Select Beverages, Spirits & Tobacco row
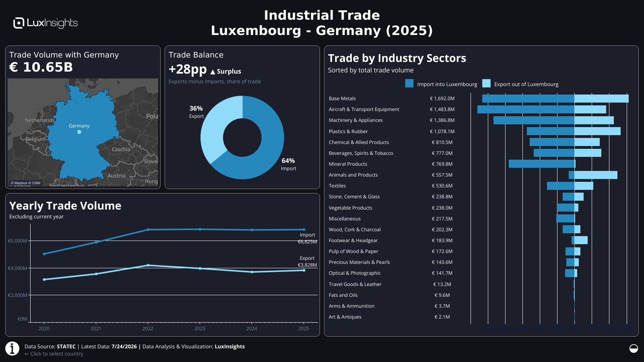The width and height of the screenshot is (644, 362). point(479,153)
